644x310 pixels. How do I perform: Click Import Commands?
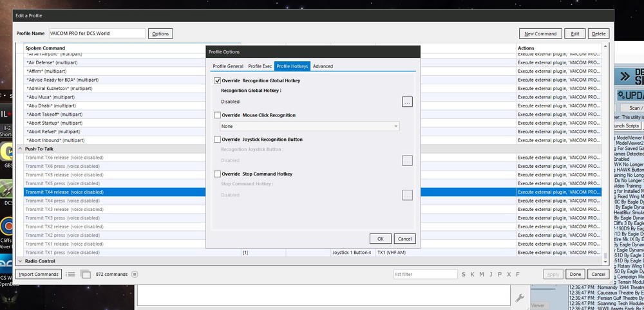click(38, 275)
